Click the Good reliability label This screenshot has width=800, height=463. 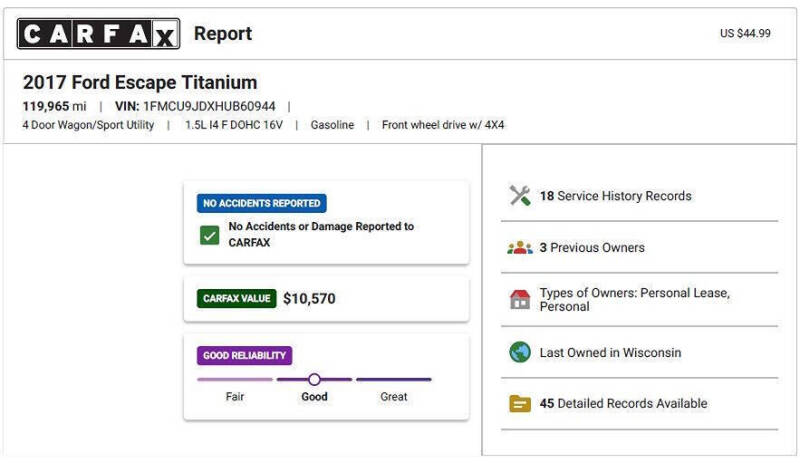314,397
